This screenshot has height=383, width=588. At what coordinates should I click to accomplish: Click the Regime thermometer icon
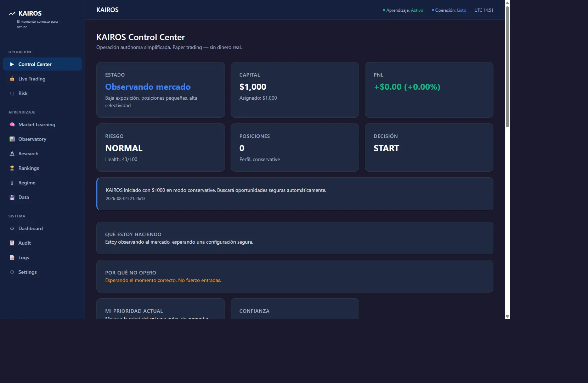tap(12, 183)
